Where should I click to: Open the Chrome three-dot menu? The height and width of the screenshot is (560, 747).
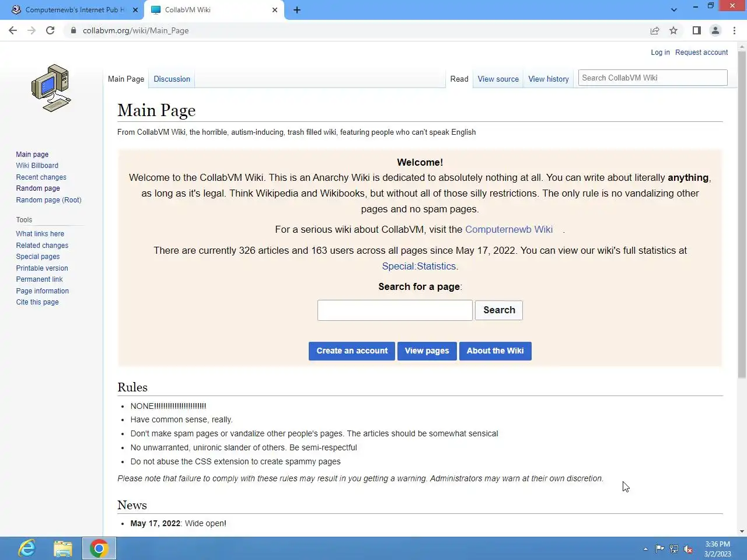734,30
